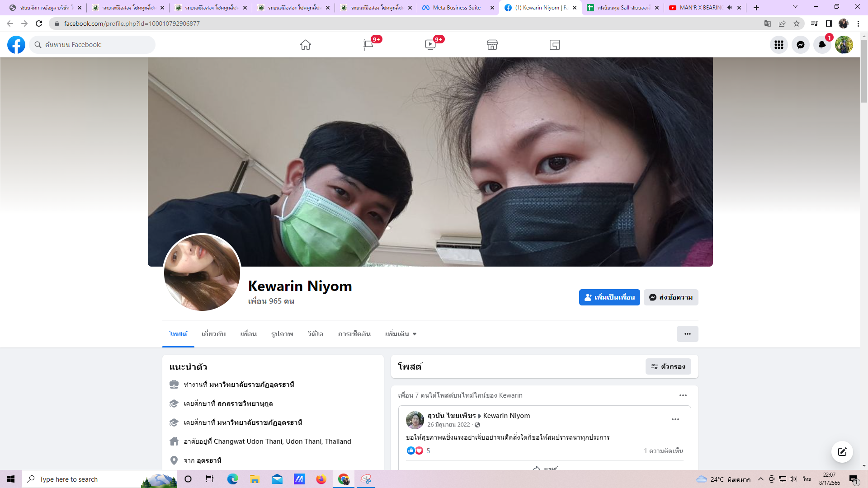Click เพิ่มเป็นเพื่อน add friend button
Screen dimensions: 868x488
click(609, 297)
